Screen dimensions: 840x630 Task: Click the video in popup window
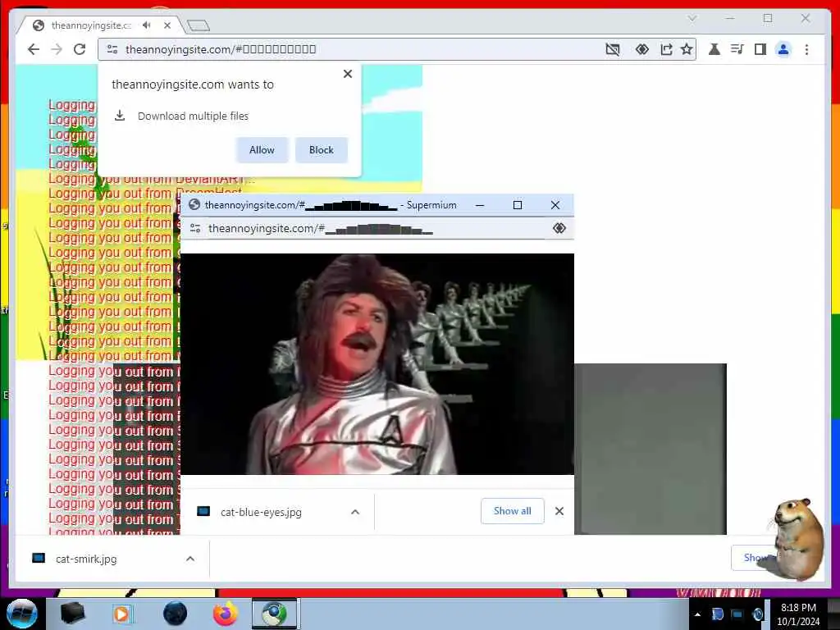[377, 363]
